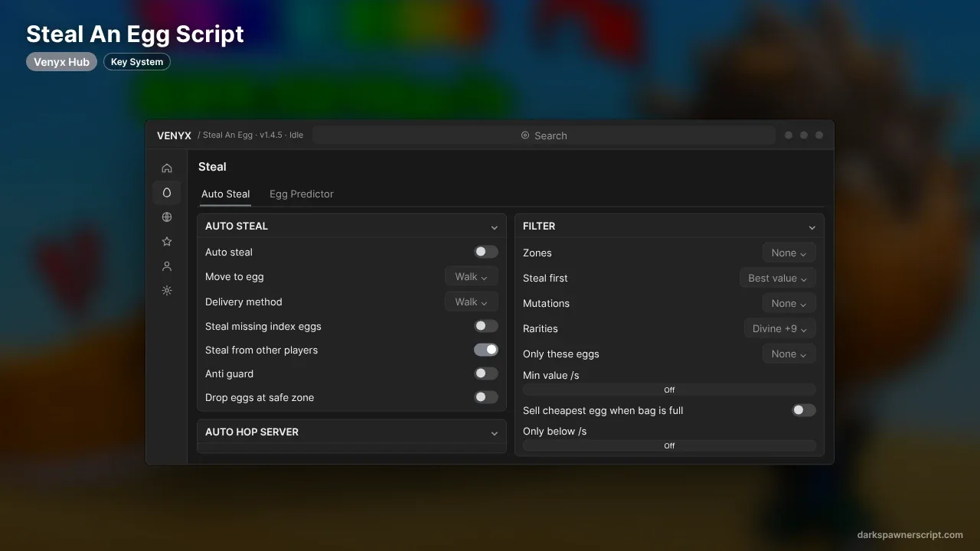Screen dimensions: 980x551
Task: Open the Delivery method Walk dropdown
Action: click(x=472, y=302)
